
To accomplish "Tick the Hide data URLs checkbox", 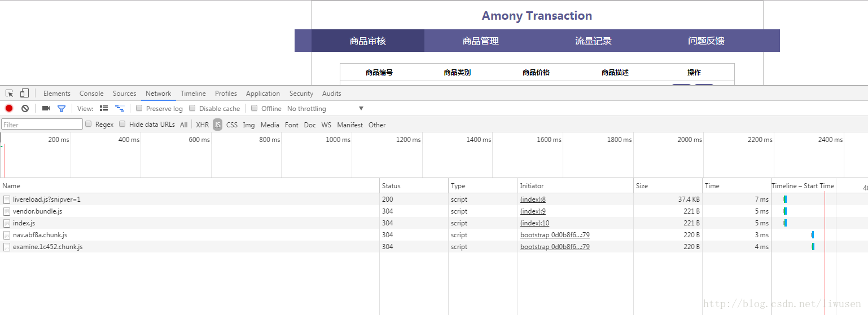I will pos(122,124).
